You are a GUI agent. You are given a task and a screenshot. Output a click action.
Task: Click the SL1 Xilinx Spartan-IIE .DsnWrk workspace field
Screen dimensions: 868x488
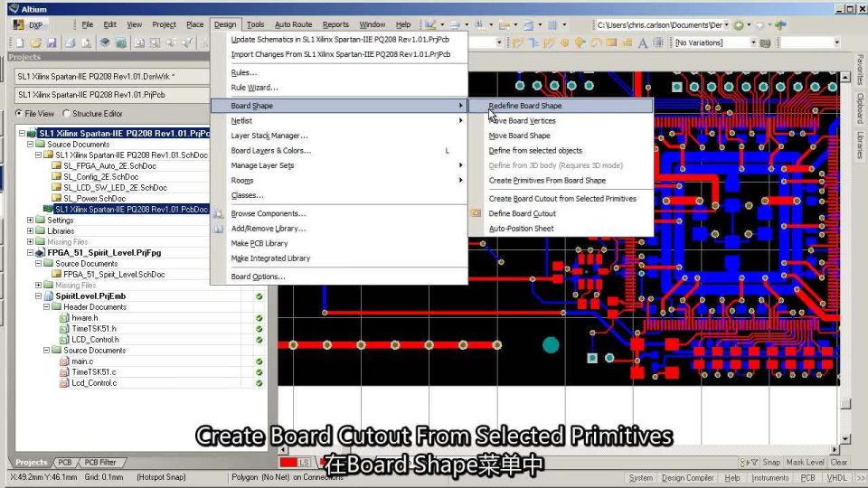112,76
